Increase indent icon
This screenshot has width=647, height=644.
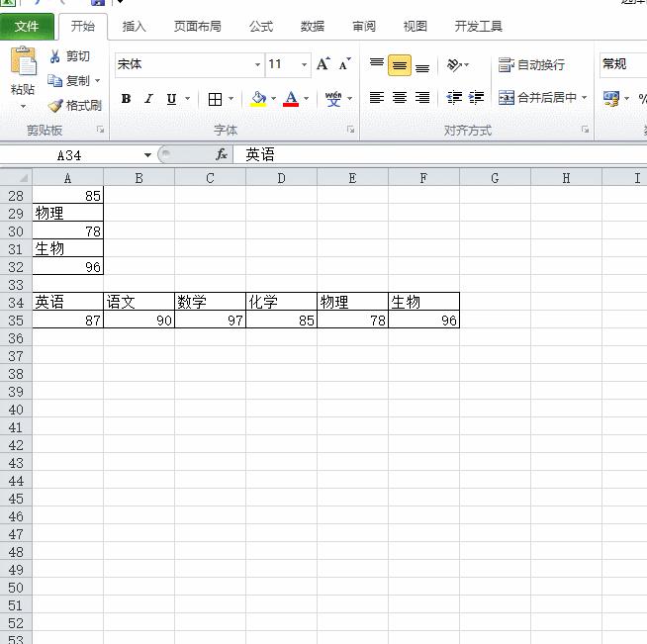coord(476,97)
